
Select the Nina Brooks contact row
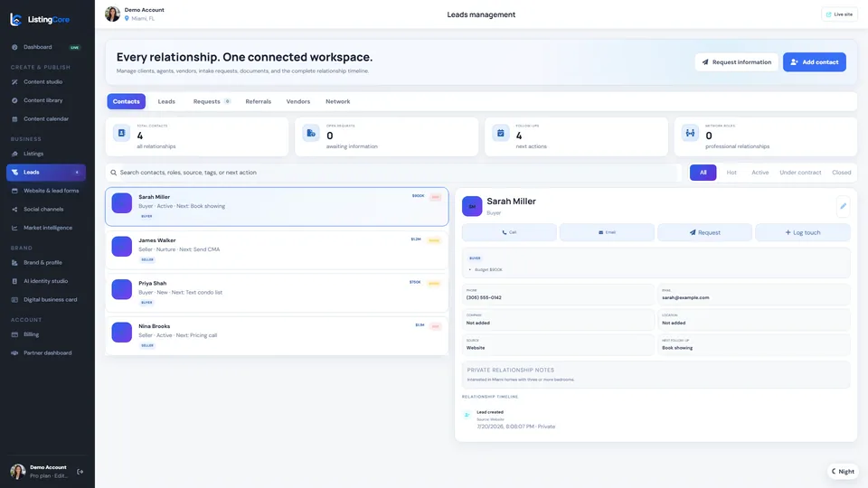coord(277,336)
